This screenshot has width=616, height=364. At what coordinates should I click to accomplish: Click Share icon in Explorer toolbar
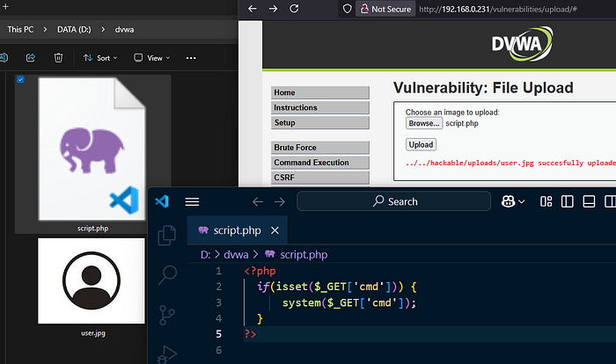click(x=31, y=58)
